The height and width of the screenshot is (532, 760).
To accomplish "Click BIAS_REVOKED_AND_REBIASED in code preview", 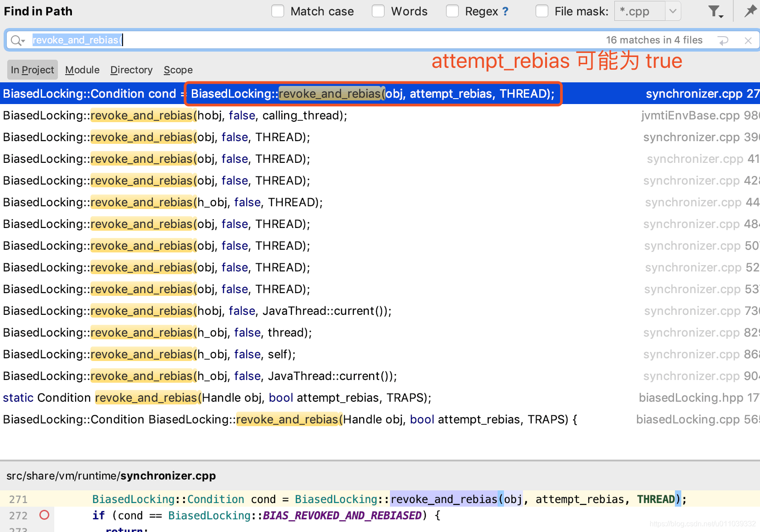I will click(x=342, y=515).
